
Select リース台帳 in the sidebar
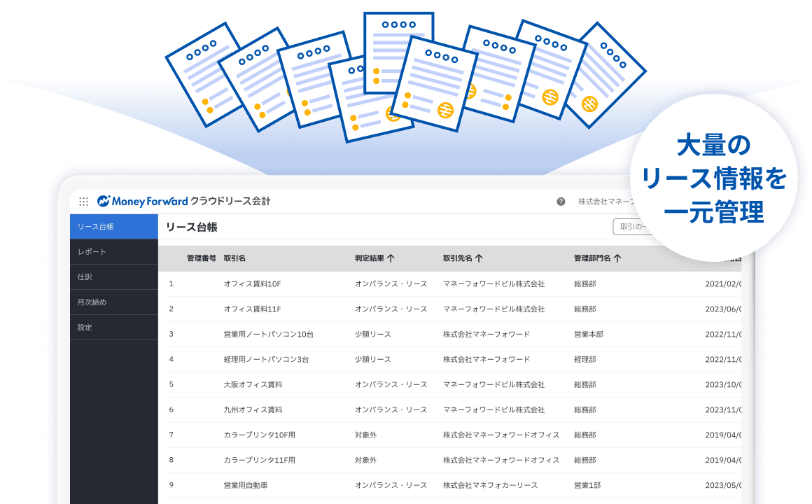click(x=114, y=226)
